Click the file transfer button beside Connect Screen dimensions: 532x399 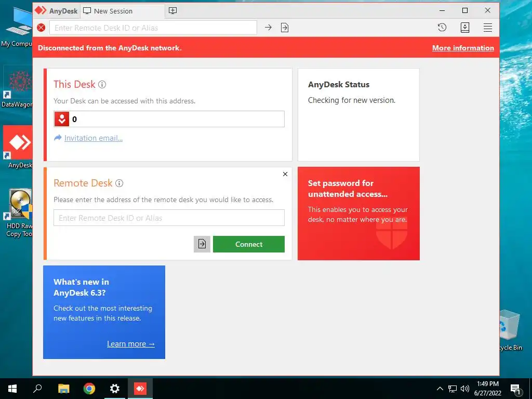202,244
